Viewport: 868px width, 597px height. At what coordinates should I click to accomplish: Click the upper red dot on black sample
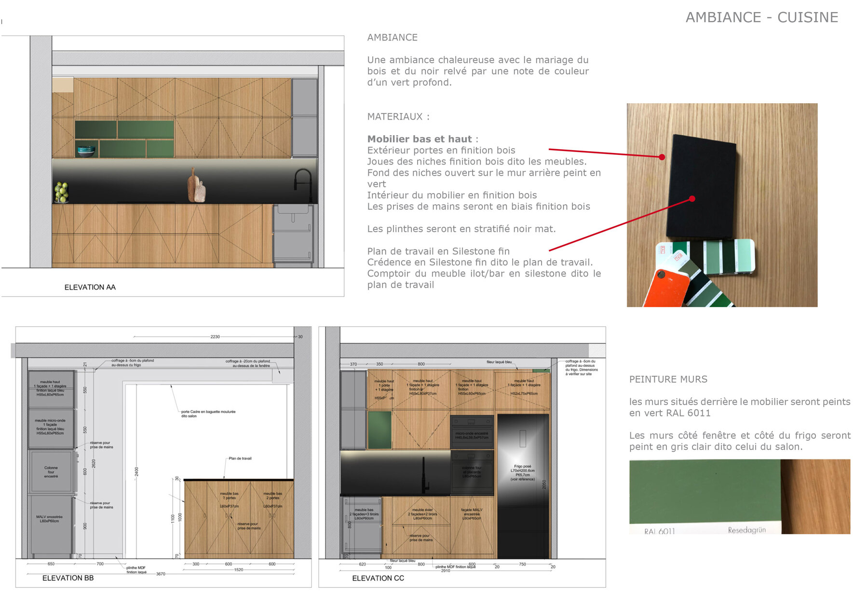[x=662, y=157]
